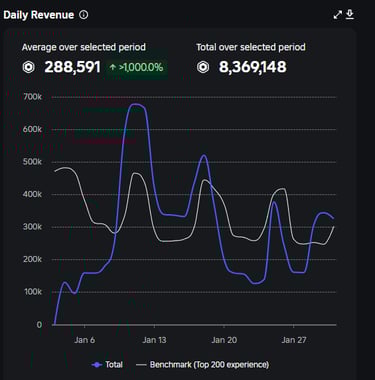
Task: Click the 500k y-axis label
Action: point(33,162)
